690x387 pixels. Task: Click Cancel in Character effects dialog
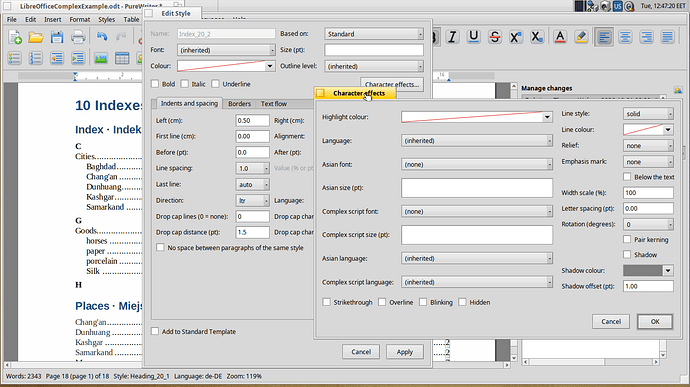[x=611, y=321]
